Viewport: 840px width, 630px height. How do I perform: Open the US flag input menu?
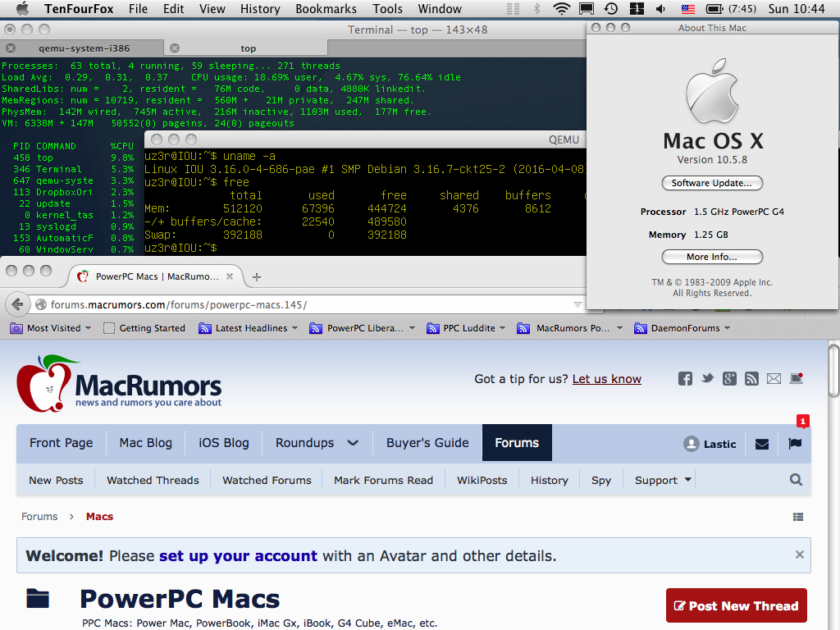pyautogui.click(x=688, y=9)
